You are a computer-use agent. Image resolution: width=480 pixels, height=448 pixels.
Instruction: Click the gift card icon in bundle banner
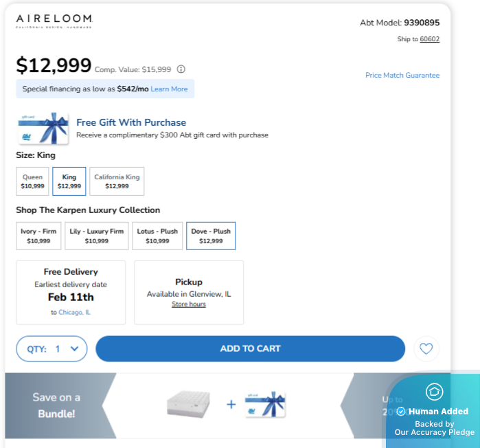[265, 405]
